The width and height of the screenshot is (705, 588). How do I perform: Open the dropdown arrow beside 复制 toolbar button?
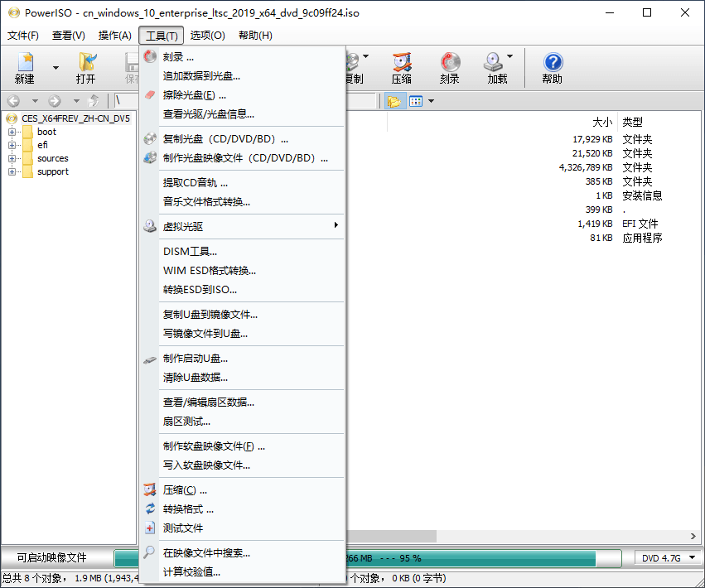coord(365,56)
